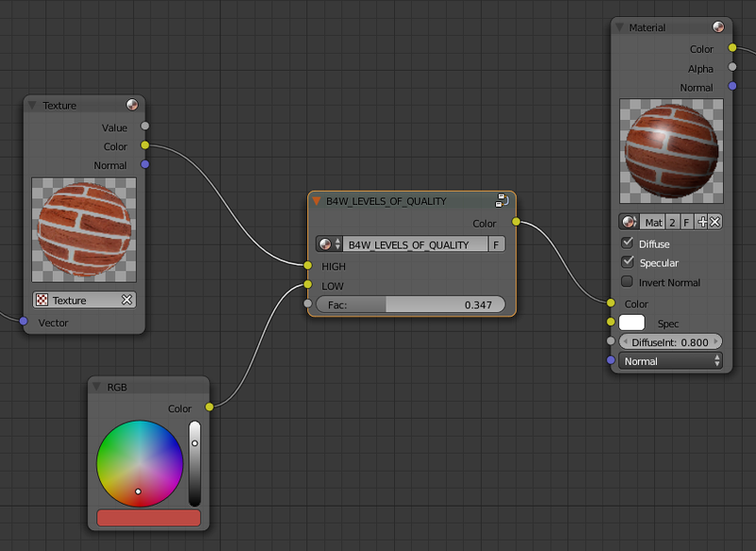Click Texture node Normal output socket
This screenshot has height=551, width=756.
point(145,164)
